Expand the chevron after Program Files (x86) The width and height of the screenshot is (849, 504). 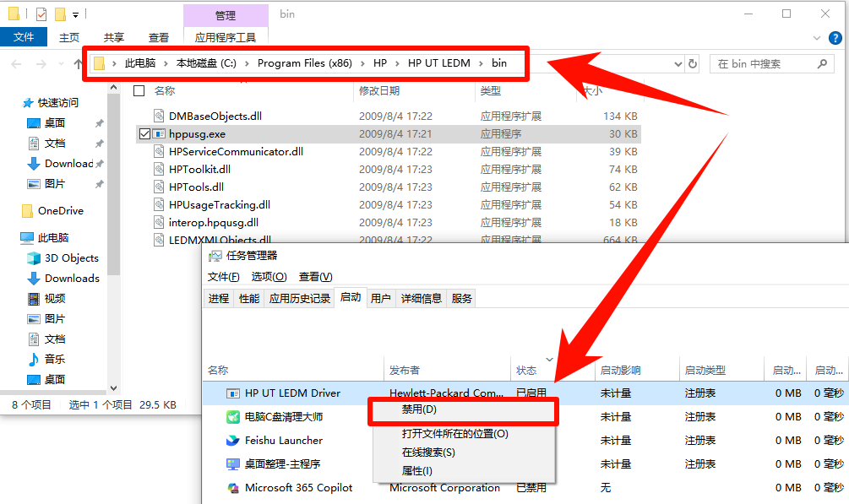(362, 64)
